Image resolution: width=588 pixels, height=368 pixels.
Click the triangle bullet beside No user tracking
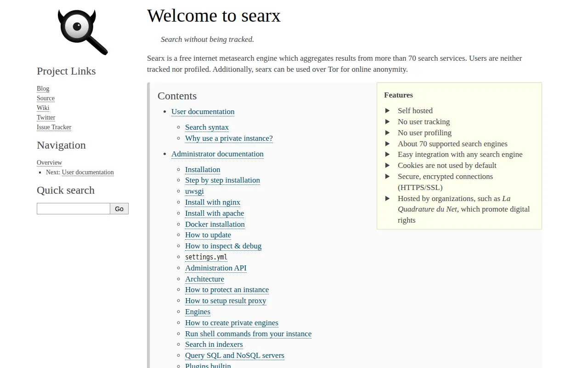[x=387, y=121]
